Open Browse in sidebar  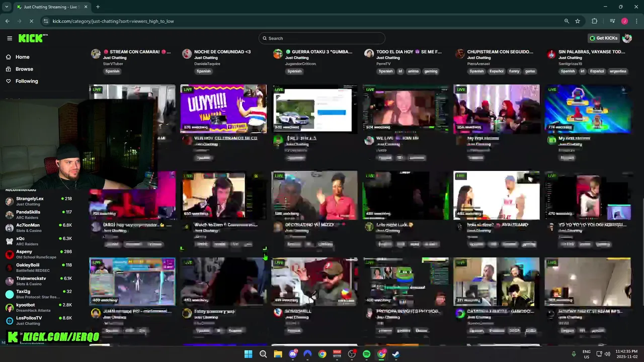coord(24,69)
